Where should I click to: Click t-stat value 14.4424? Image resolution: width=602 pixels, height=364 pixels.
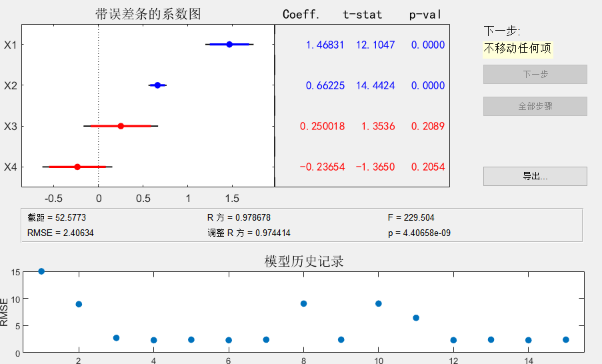375,85
